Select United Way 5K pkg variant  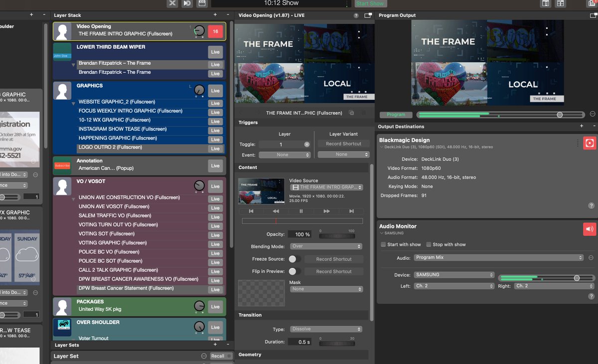tap(100, 309)
